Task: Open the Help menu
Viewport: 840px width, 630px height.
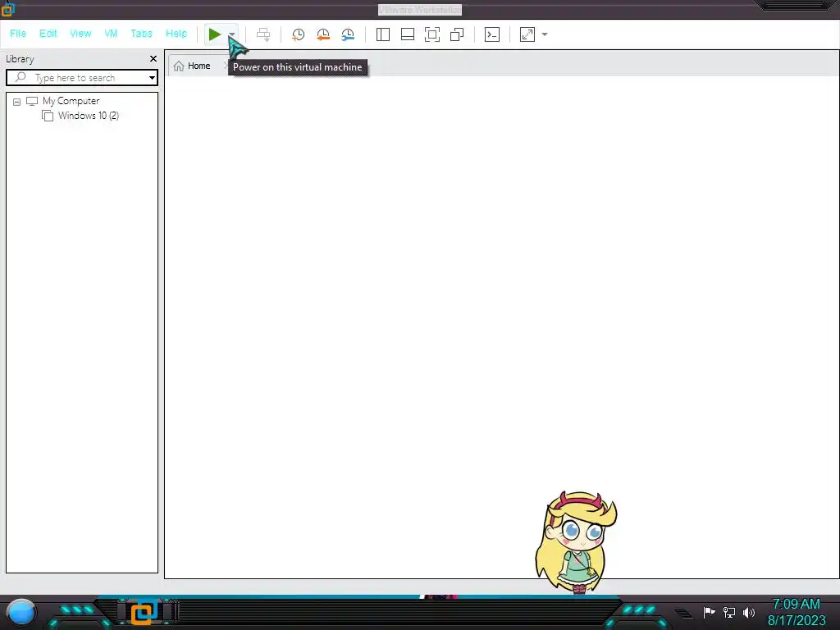Action: pyautogui.click(x=176, y=33)
